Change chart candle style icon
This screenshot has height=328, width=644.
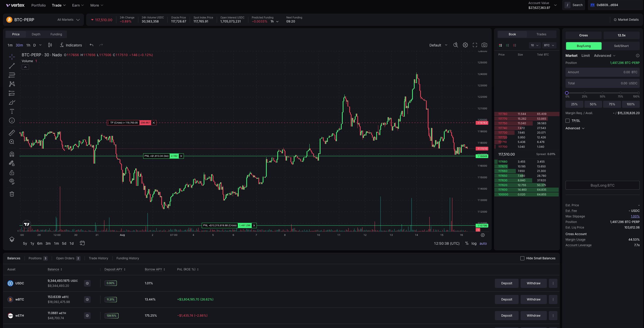click(x=50, y=45)
